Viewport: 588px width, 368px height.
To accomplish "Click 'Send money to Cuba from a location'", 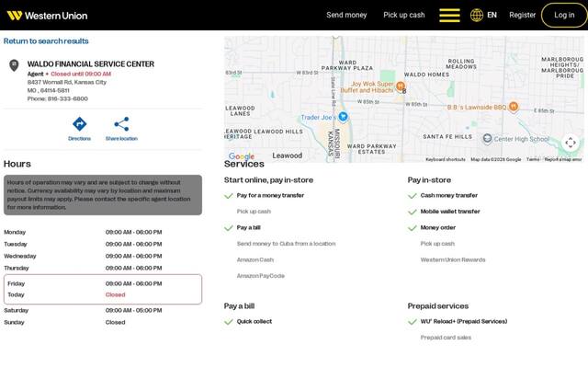I will [x=286, y=244].
